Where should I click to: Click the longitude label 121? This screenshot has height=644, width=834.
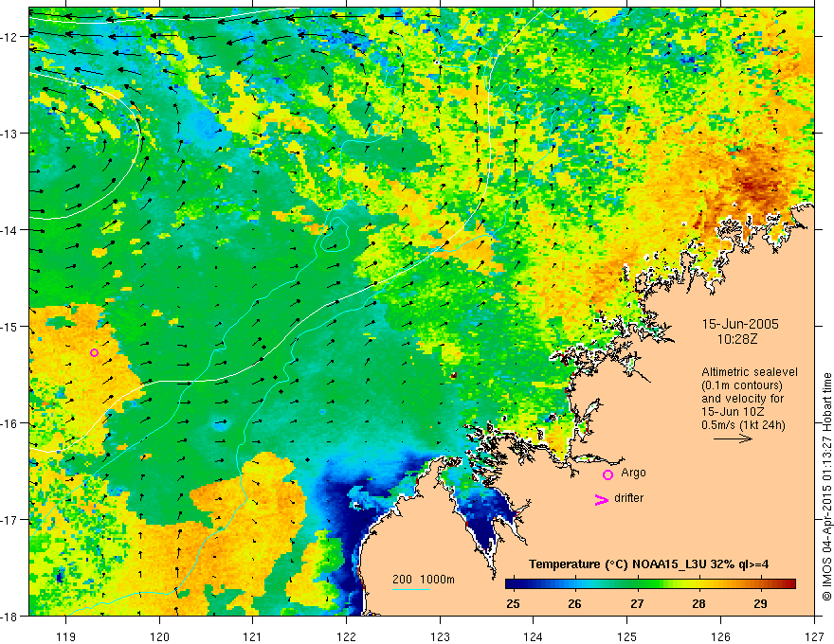coord(253,636)
